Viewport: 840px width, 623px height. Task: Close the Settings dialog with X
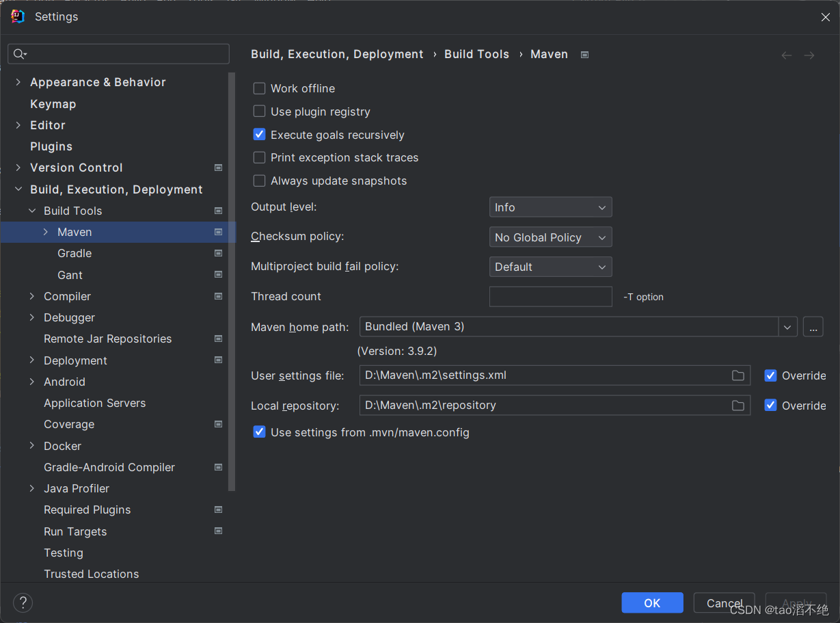[x=826, y=17]
